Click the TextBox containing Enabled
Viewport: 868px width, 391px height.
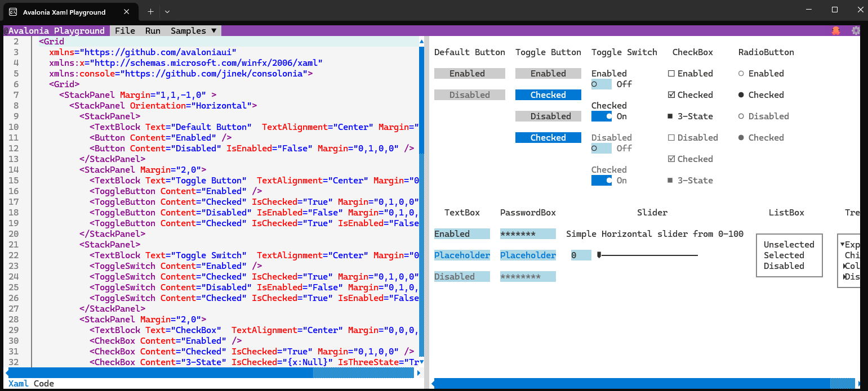click(462, 234)
